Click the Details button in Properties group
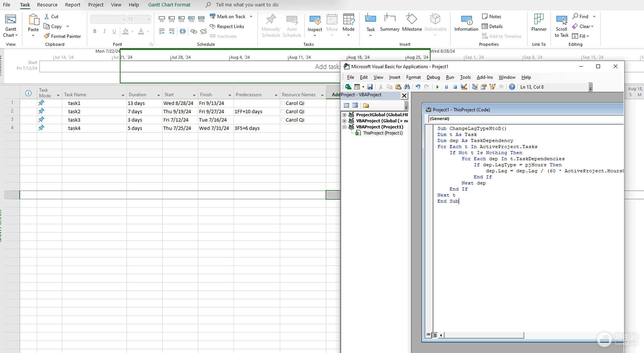 point(492,26)
